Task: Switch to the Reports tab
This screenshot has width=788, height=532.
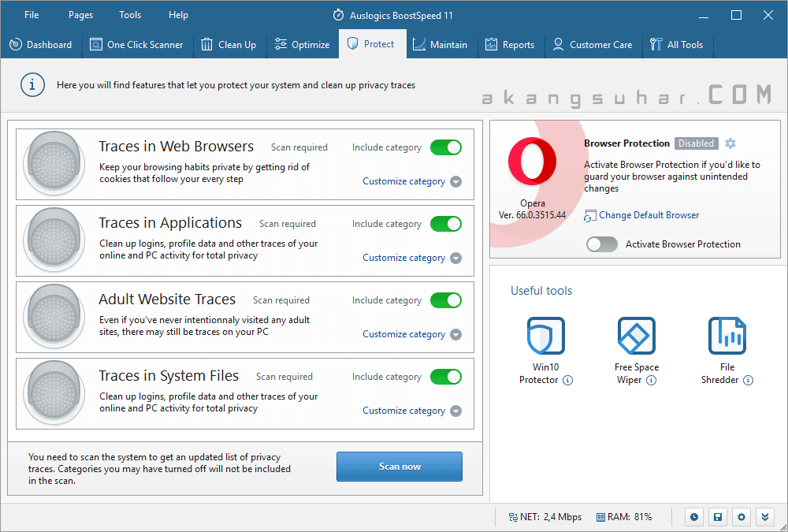Action: click(509, 44)
